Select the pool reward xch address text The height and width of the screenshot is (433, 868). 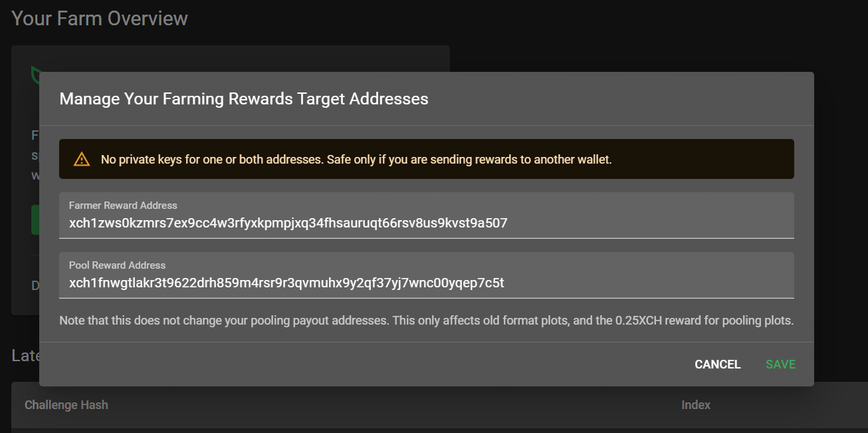tap(286, 283)
